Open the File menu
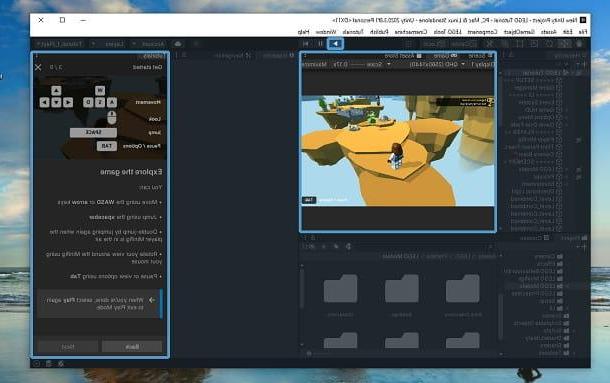The image size is (610, 383). pos(582,32)
